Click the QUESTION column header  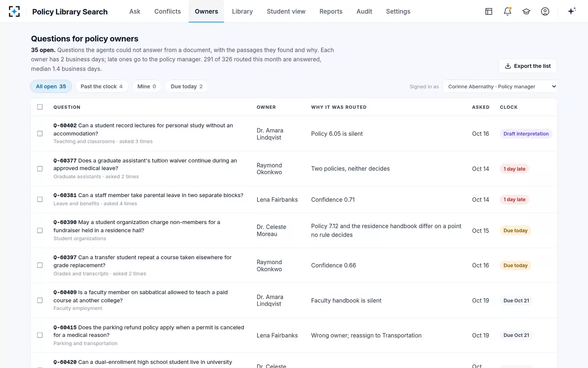[67, 107]
